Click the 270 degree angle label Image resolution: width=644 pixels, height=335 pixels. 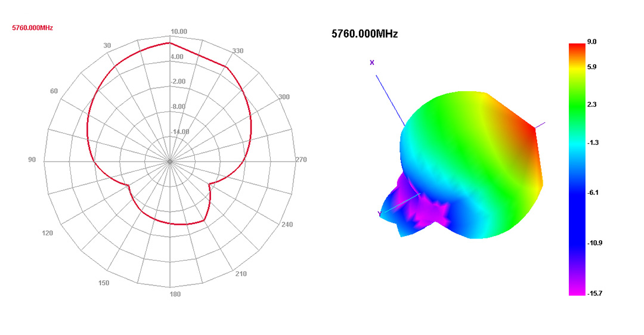[301, 160]
